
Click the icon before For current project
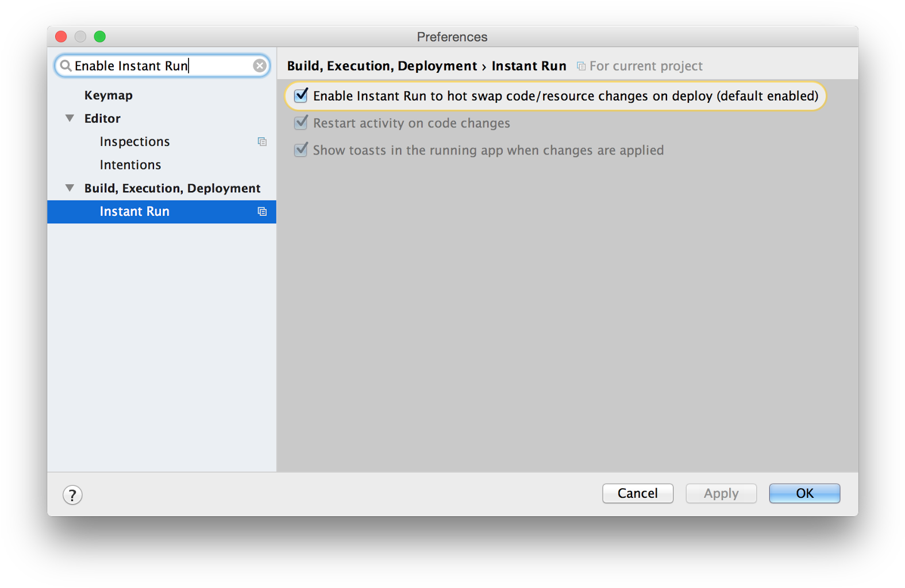click(x=580, y=65)
